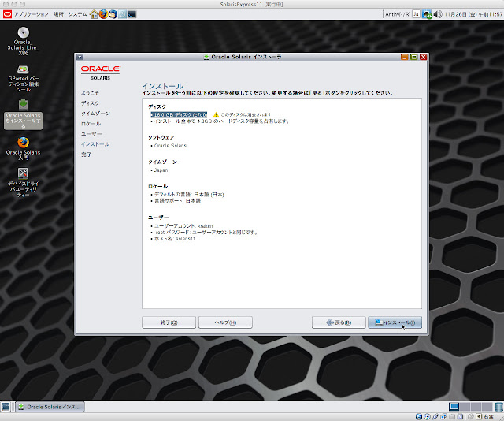This screenshot has height=421, width=504.
Task: Click the disk erase warning icon
Action: tap(216, 115)
